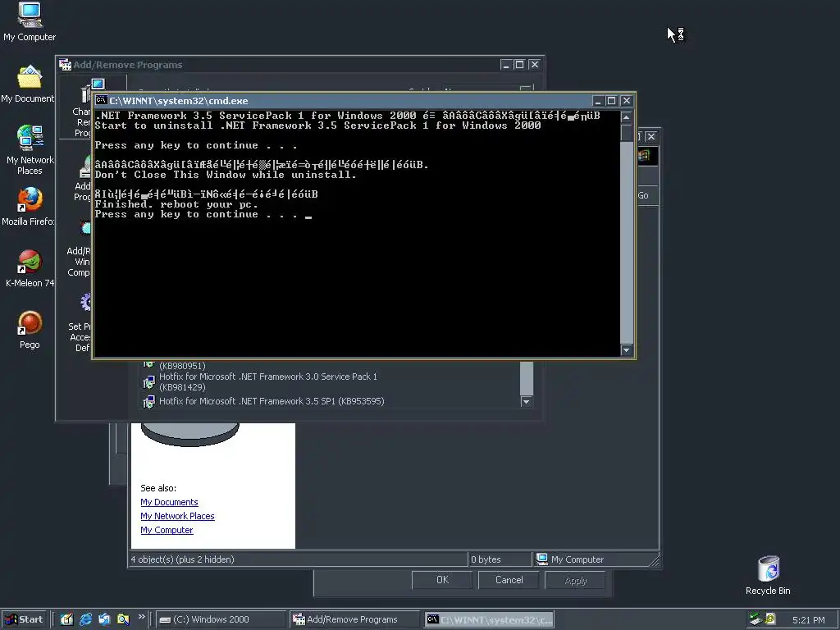The height and width of the screenshot is (630, 840).
Task: Switch to the cmd.exe taskbar button
Action: 489,619
